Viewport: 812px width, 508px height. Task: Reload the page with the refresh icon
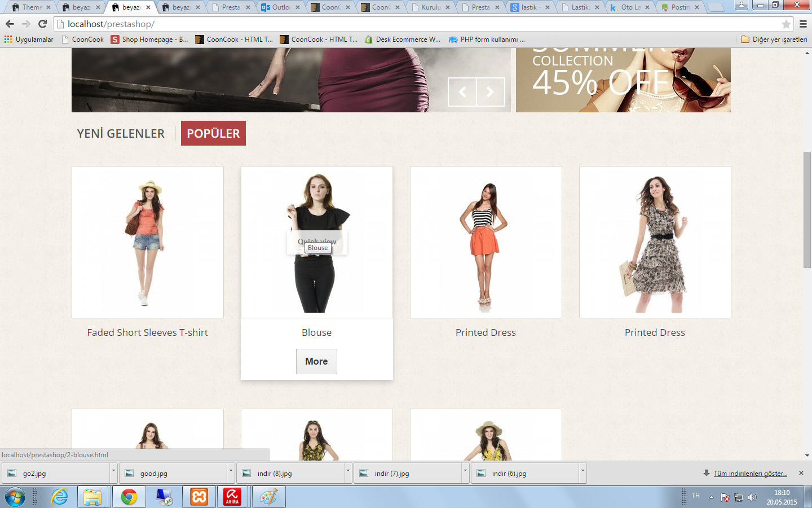42,24
